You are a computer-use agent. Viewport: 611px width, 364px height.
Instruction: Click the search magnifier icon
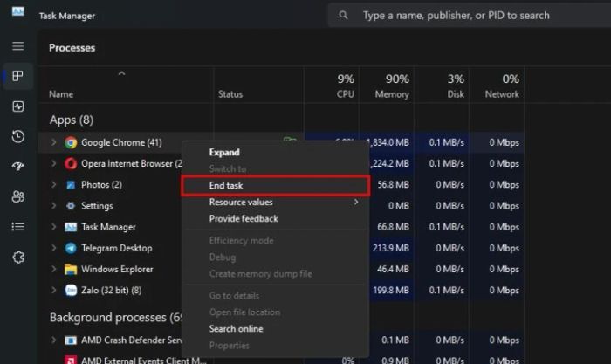343,15
